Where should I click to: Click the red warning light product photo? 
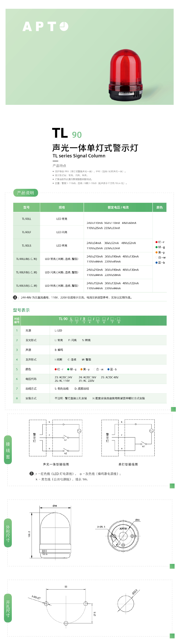click(125, 75)
